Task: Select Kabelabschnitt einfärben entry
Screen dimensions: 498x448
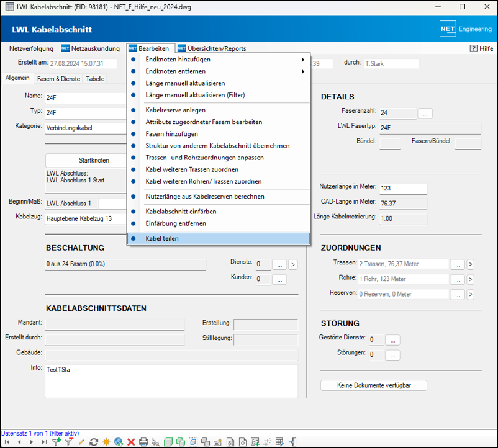Action: (x=219, y=212)
